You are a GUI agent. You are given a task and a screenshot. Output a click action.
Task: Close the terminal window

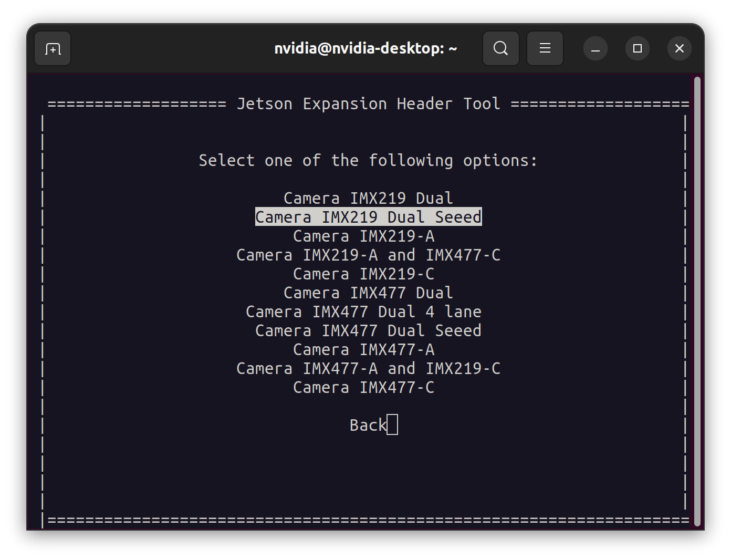click(x=680, y=49)
